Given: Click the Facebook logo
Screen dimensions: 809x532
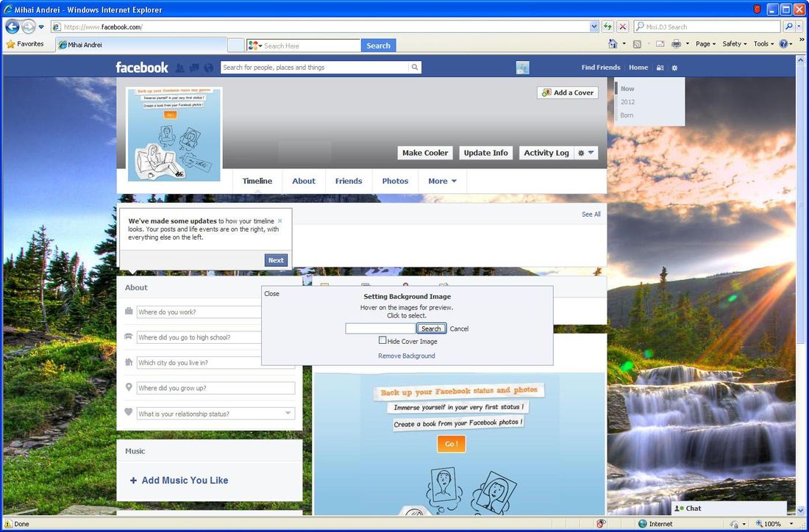Looking at the screenshot, I should pyautogui.click(x=142, y=68).
